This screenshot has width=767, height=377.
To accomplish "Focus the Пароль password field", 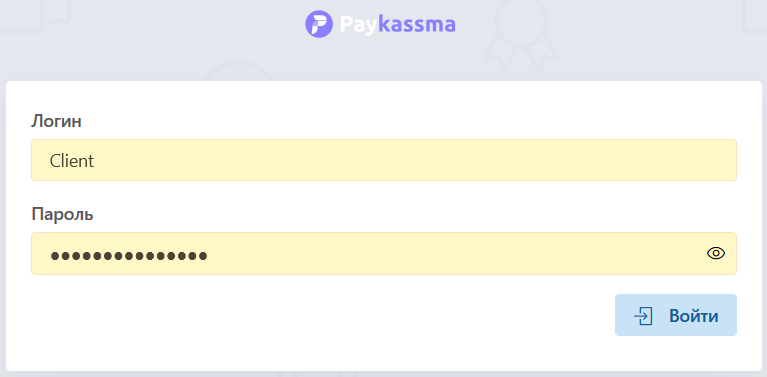I will [384, 253].
